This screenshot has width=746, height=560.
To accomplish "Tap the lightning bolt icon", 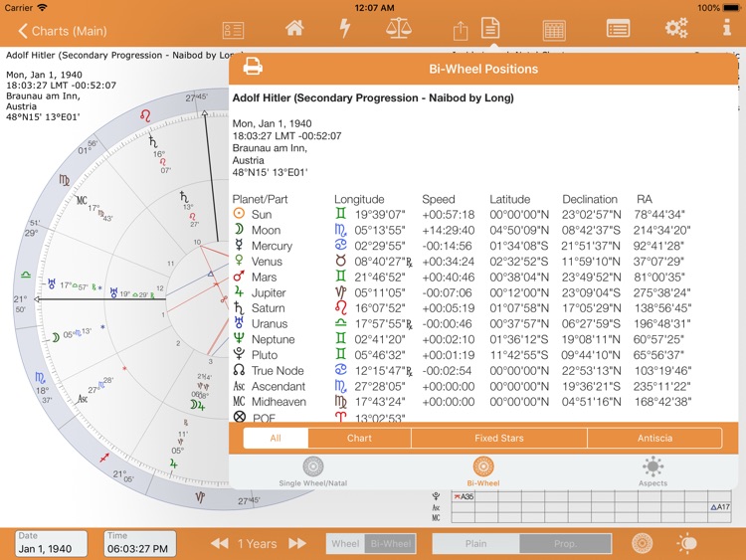I will pyautogui.click(x=345, y=28).
